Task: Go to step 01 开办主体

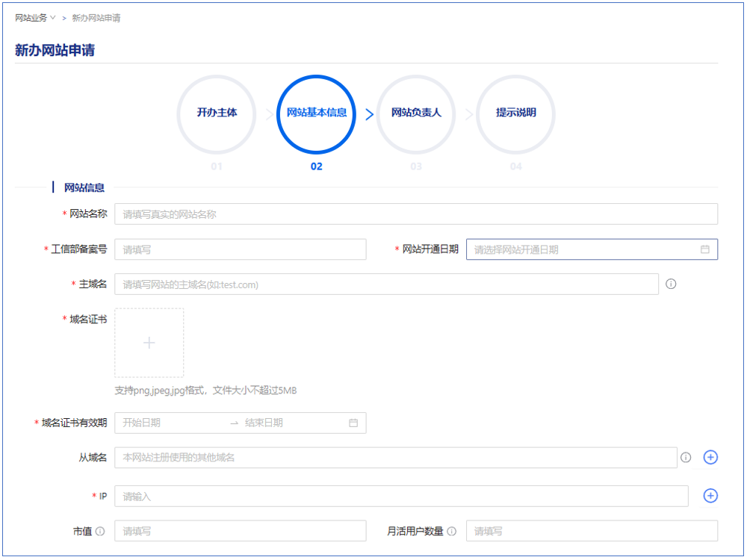Action: 217,113
